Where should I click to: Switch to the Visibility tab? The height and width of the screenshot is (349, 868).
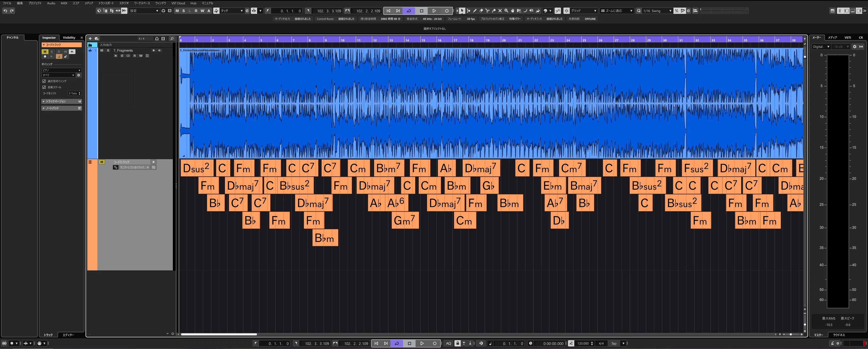69,38
